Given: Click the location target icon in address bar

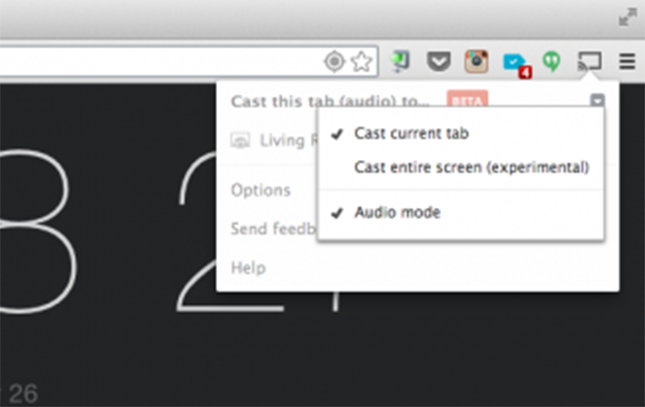Looking at the screenshot, I should point(334,62).
